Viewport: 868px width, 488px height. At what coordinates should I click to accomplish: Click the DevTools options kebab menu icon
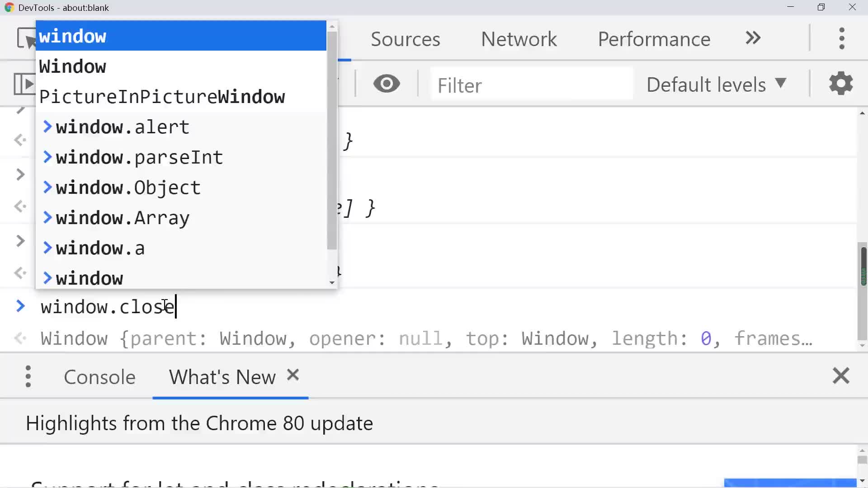[842, 39]
